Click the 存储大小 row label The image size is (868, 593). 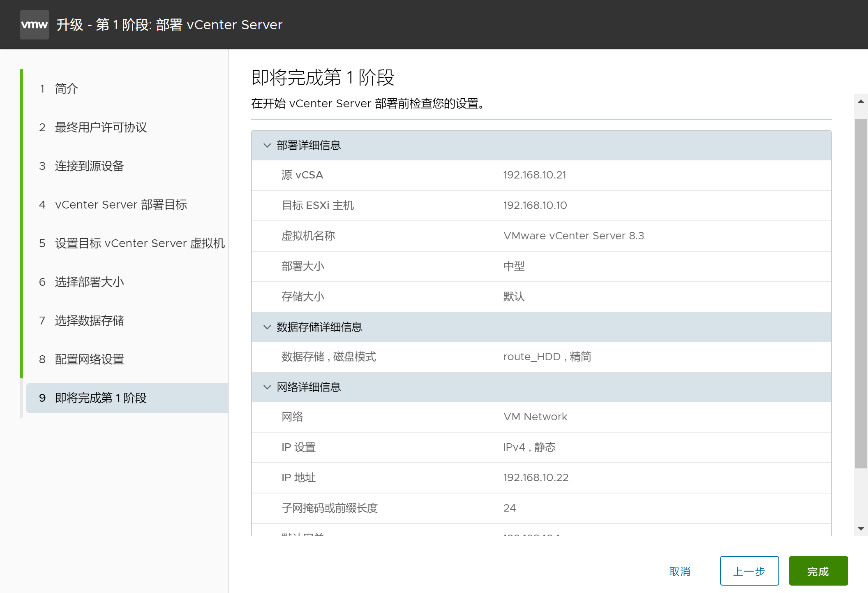(x=303, y=297)
